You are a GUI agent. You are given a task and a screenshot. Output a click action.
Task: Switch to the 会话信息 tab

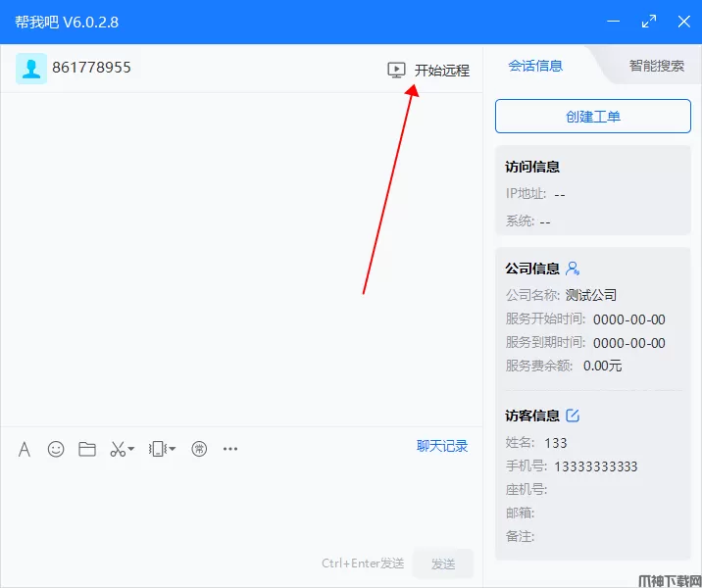click(535, 66)
